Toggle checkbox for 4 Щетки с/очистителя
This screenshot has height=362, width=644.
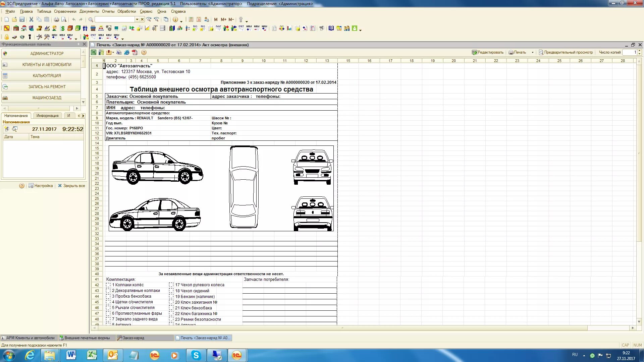tap(108, 302)
